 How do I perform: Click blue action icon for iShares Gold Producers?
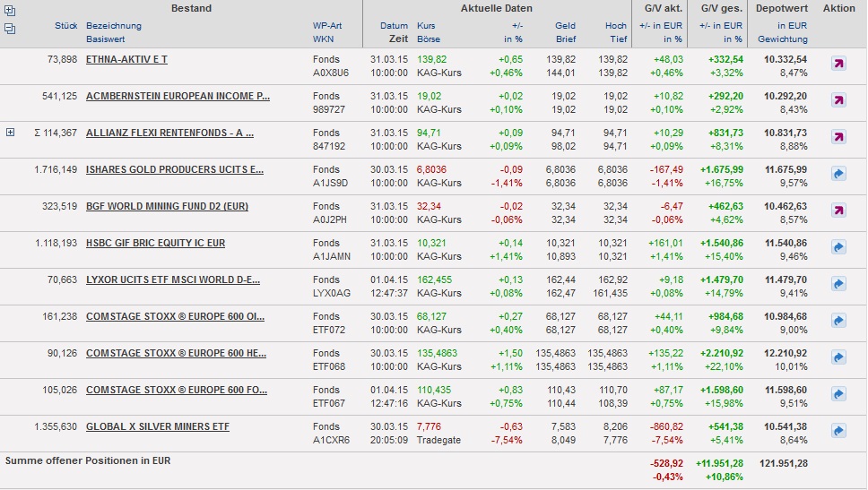tap(838, 174)
